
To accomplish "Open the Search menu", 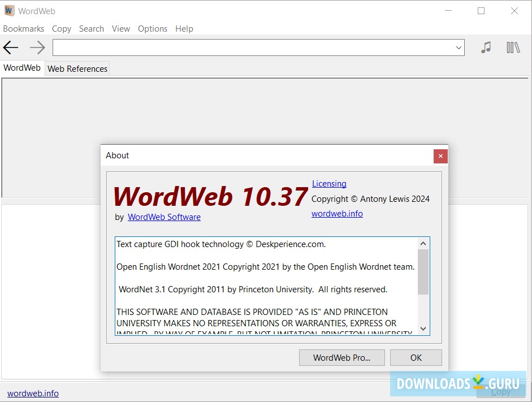I will (91, 29).
